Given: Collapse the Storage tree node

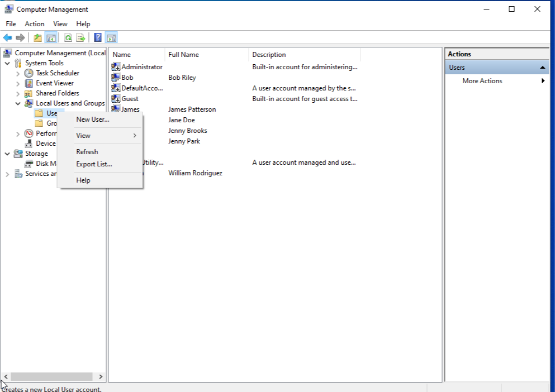Looking at the screenshot, I should (7, 154).
